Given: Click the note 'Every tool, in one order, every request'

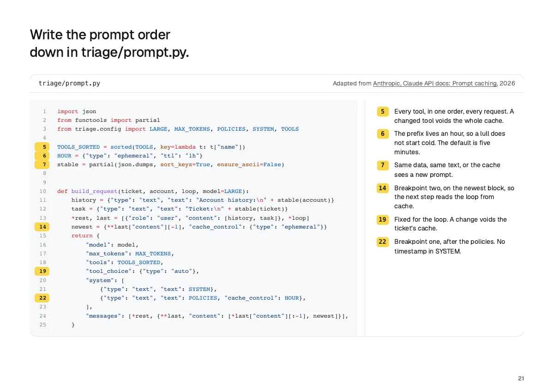Looking at the screenshot, I should (454, 116).
